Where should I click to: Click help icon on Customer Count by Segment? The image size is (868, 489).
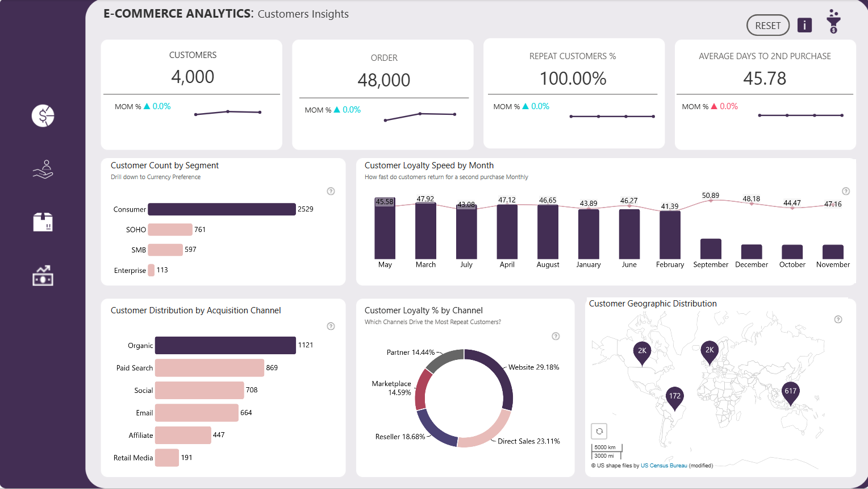tap(331, 191)
